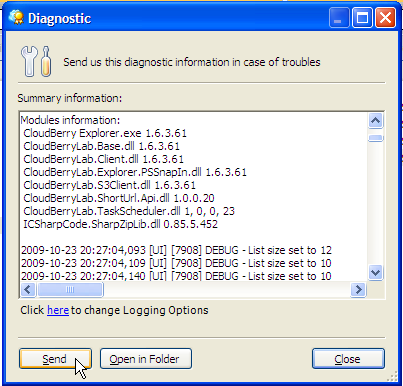Click the vertical scrollbar down arrow
Image resolution: width=403 pixels, height=386 pixels.
coord(376,273)
